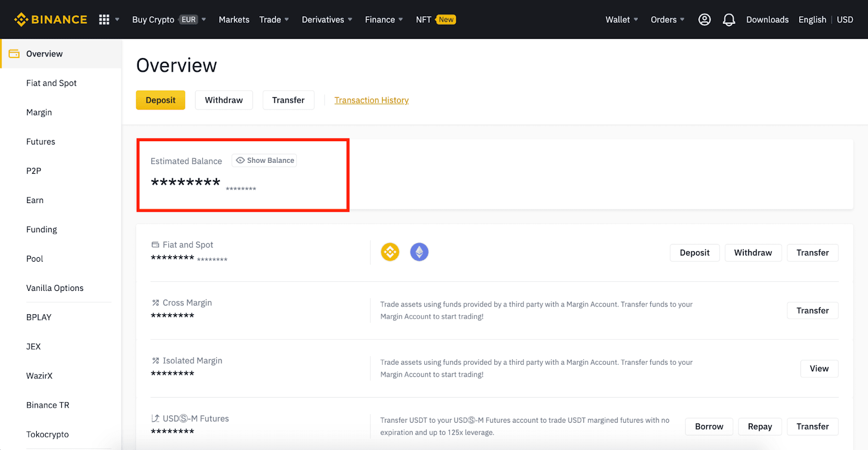Open the Wallet dropdown
Screen dimensions: 868x450
pos(622,20)
